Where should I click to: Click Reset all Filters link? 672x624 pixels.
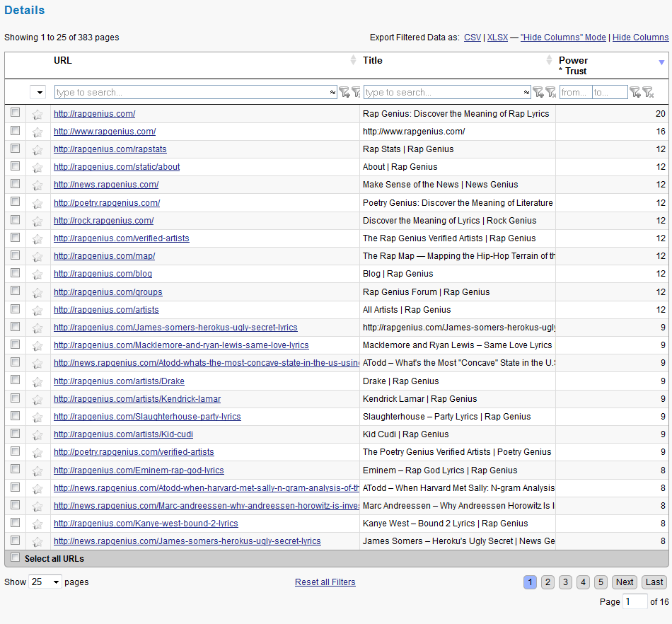coord(325,582)
